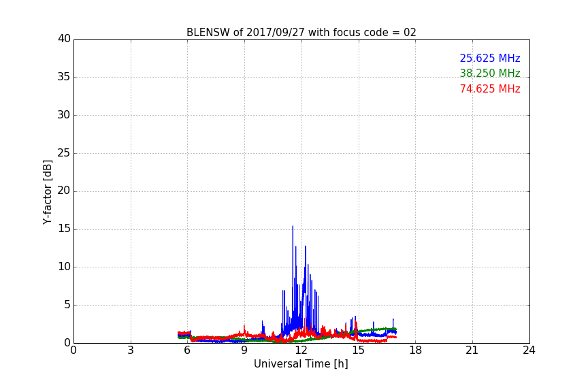588x392 pixels.
Task: Click y-axis tick label 35
Action: coord(64,77)
